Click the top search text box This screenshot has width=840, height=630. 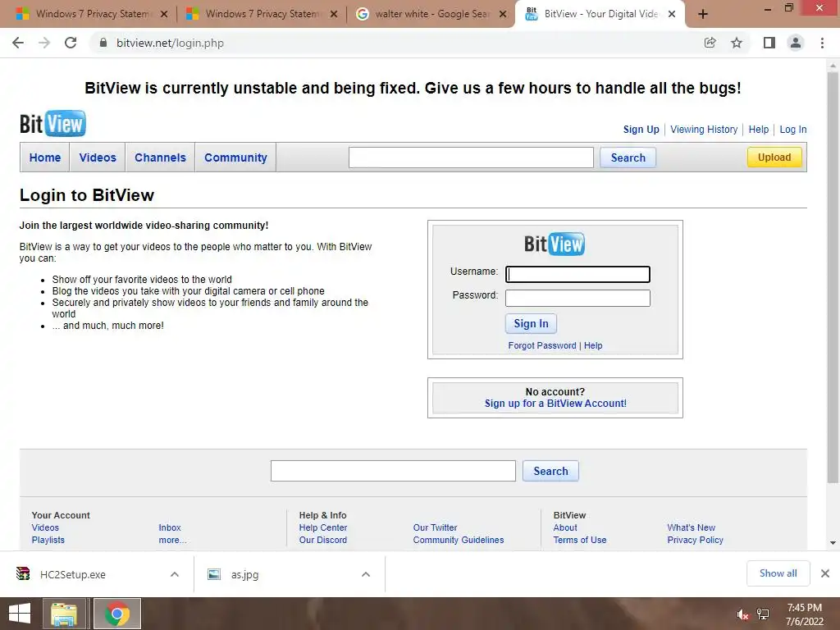pyautogui.click(x=471, y=157)
